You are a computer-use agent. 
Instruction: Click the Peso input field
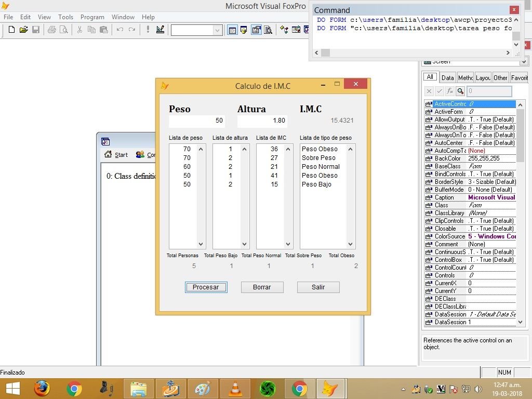click(x=197, y=121)
